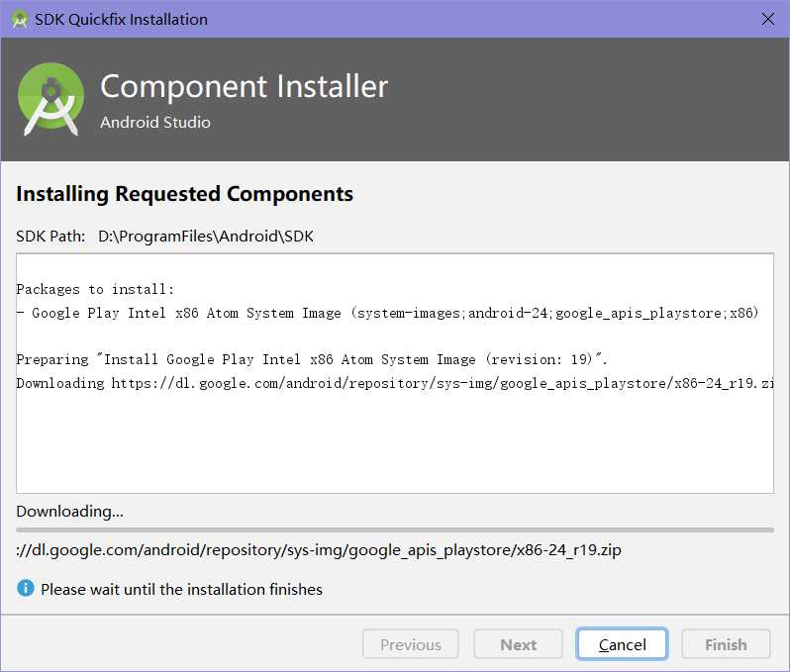Click the small Android Studio title bar icon

point(20,20)
